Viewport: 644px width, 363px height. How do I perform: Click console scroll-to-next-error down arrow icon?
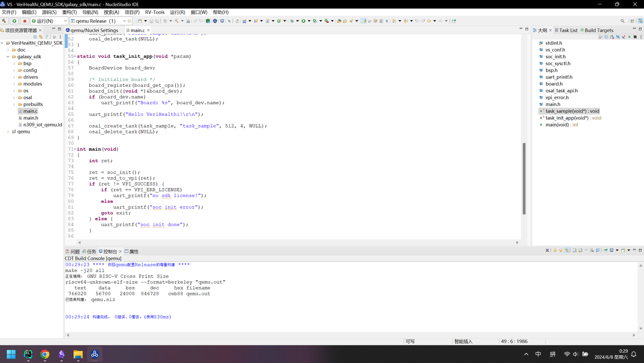click(555, 250)
